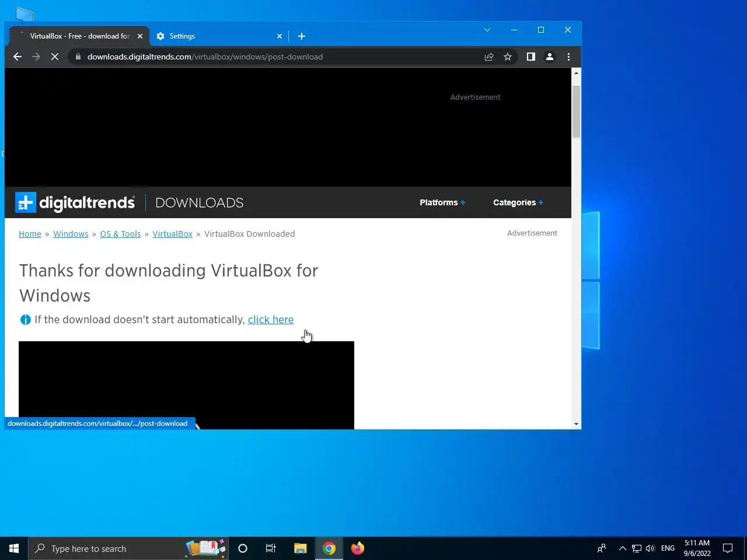The height and width of the screenshot is (560, 747).
Task: Open Task View on the taskbar
Action: pos(271,548)
